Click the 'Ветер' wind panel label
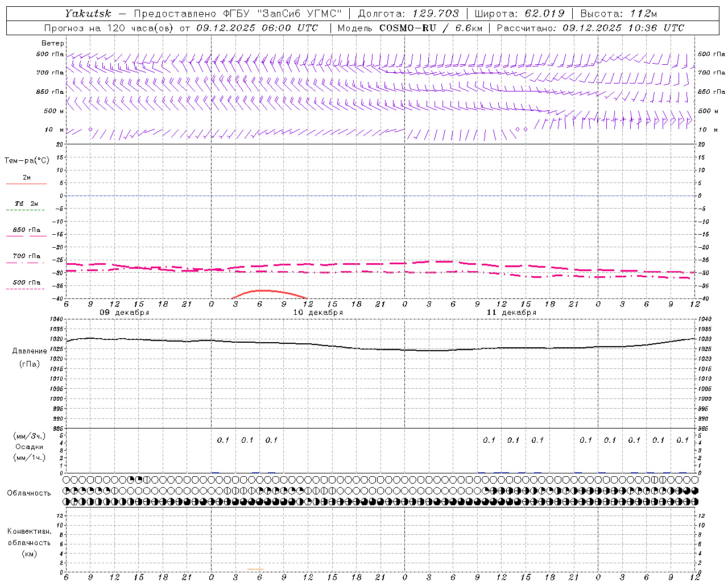728x582 pixels. 53,43
